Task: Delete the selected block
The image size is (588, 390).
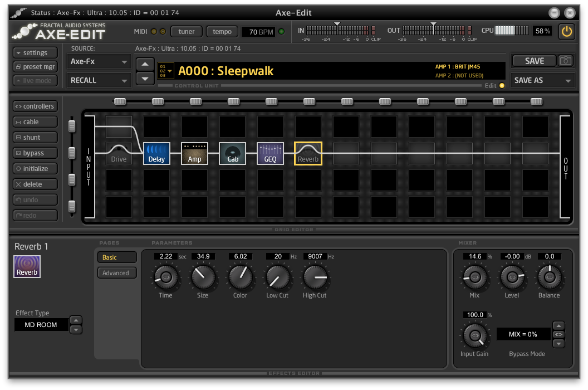Action: [x=35, y=184]
